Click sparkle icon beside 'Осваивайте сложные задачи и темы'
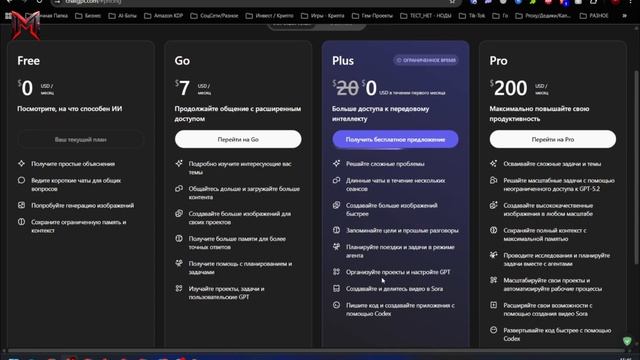The height and width of the screenshot is (360, 640). (x=493, y=163)
